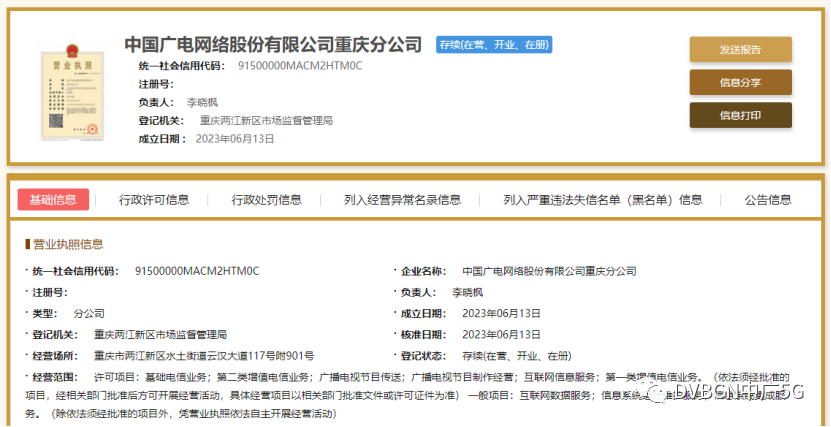This screenshot has width=831, height=427.
Task: Click 李晓枫 in the header section
Action: tap(202, 102)
